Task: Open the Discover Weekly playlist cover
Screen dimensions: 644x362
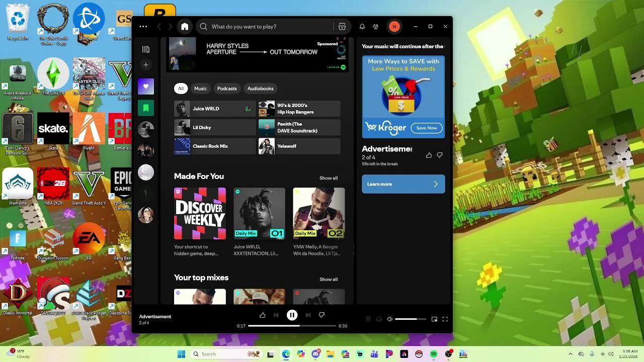Action: click(200, 214)
